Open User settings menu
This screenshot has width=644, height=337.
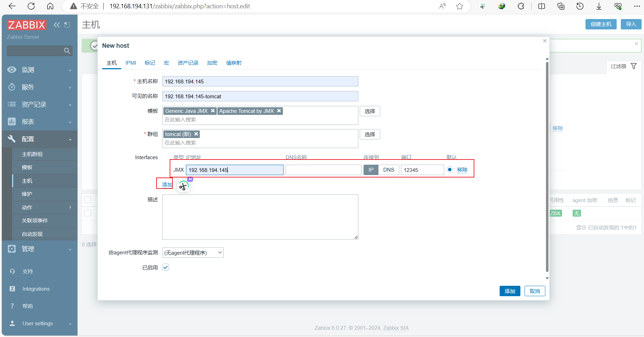coord(39,324)
